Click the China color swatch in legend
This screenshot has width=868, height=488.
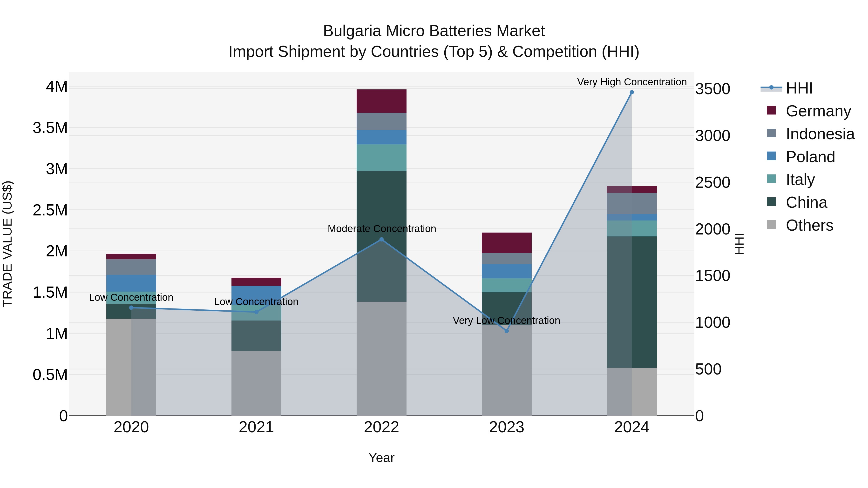(x=771, y=202)
